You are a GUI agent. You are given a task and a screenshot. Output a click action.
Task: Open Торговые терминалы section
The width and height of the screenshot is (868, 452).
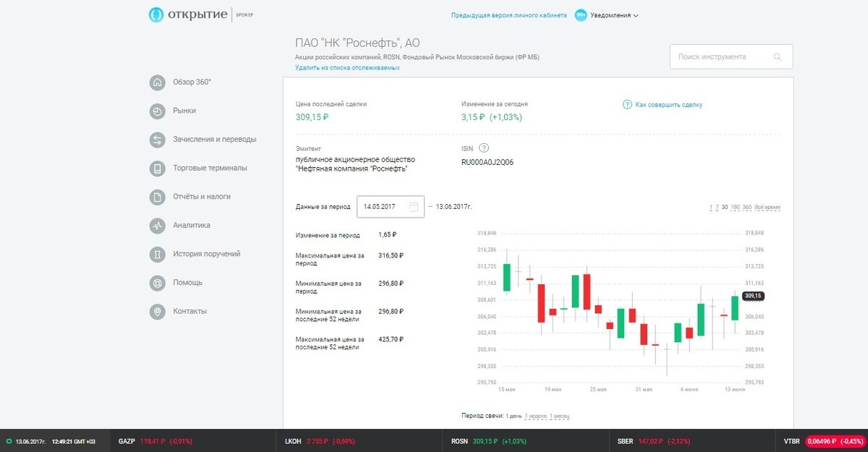210,168
